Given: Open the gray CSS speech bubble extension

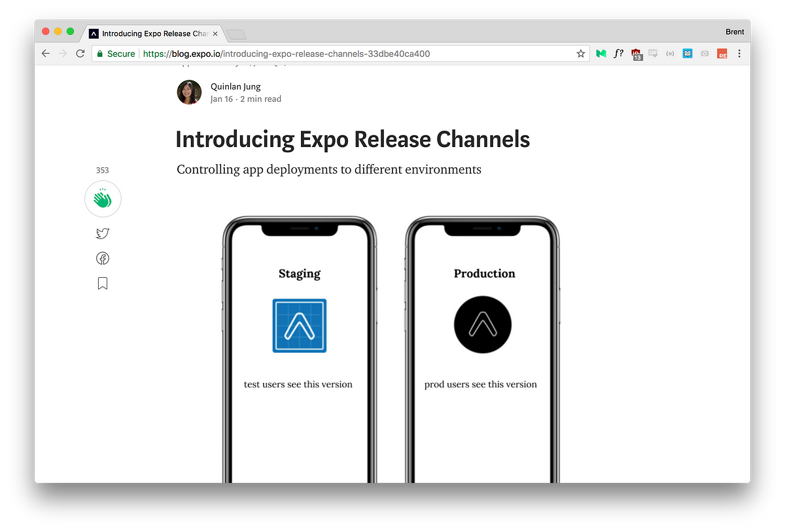Looking at the screenshot, I should point(653,54).
